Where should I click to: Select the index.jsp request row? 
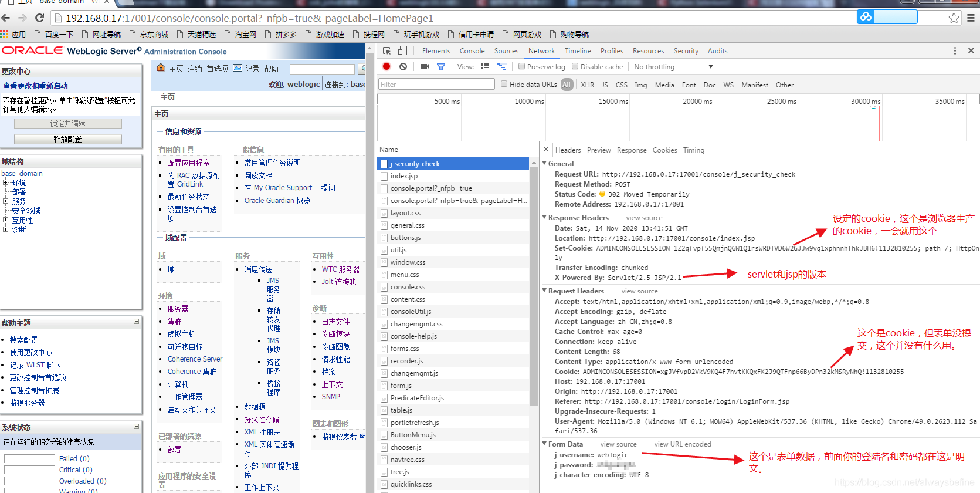(453, 176)
